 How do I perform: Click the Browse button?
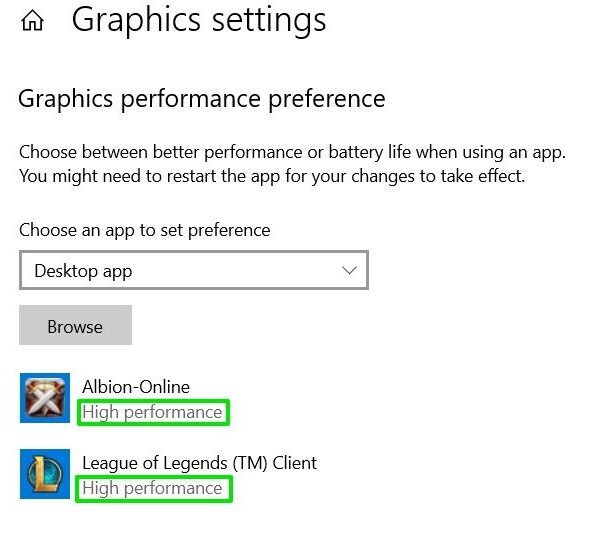(x=75, y=325)
